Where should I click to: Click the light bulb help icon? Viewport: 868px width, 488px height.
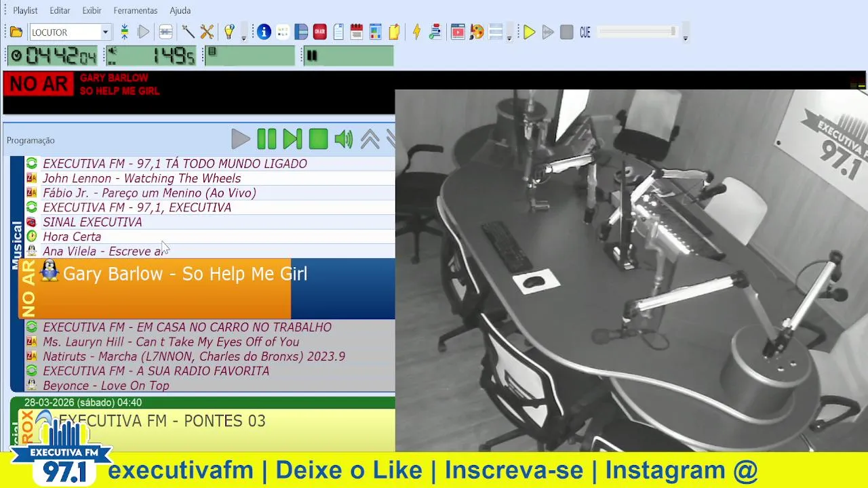[x=229, y=32]
